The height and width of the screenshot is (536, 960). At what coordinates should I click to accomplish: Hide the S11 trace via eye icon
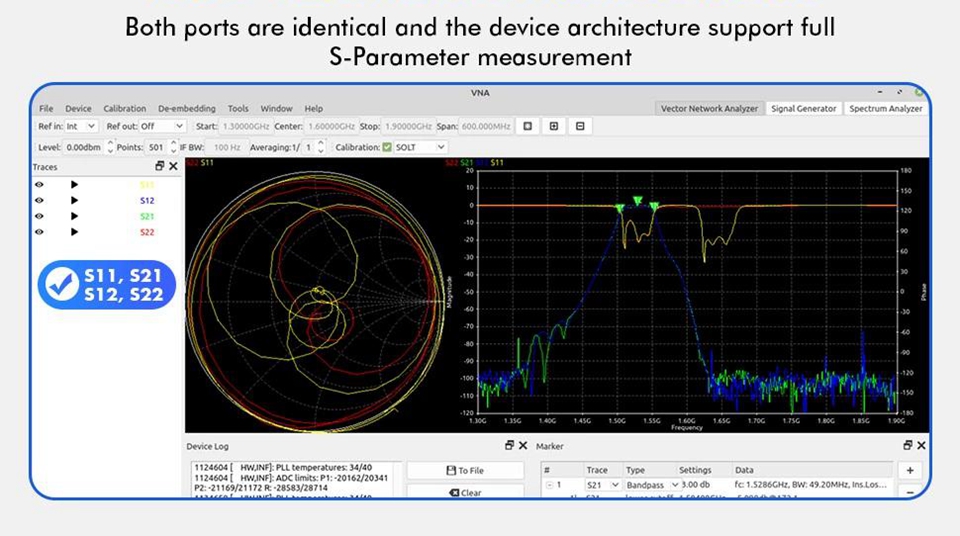click(x=40, y=185)
